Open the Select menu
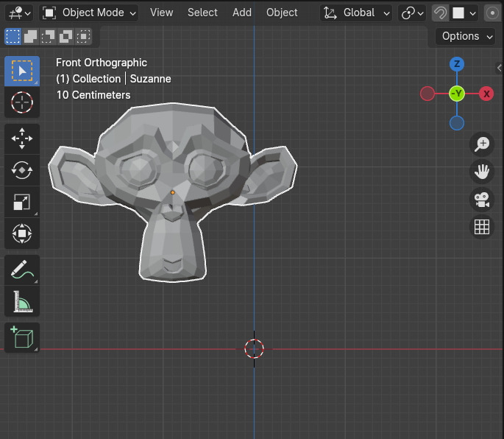 coord(202,13)
